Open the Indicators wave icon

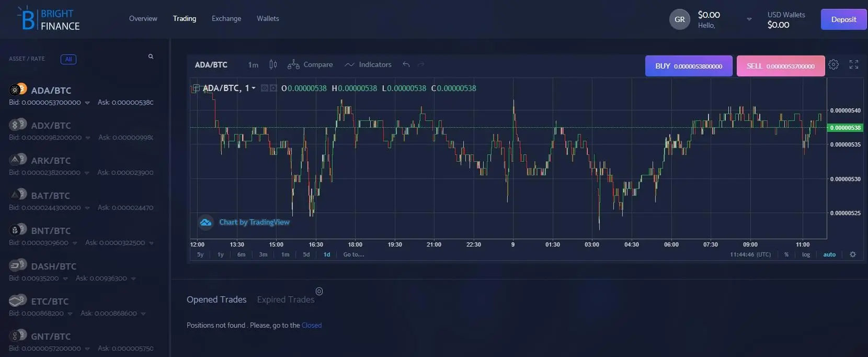[x=349, y=65]
